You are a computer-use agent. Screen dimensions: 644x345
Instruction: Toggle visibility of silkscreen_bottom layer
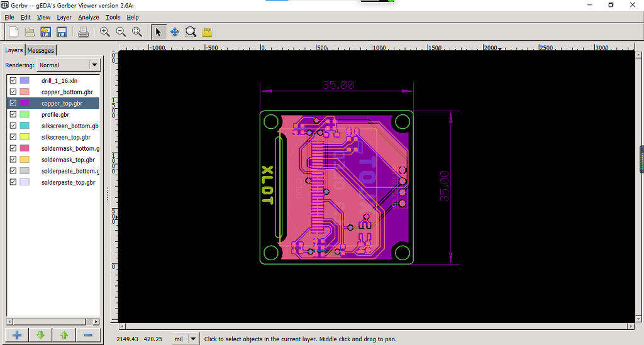(x=13, y=126)
